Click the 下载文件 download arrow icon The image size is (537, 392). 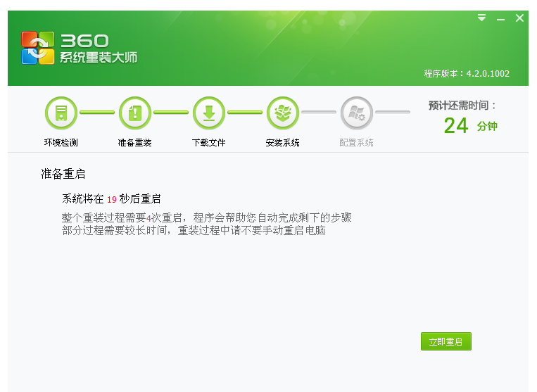pos(209,113)
